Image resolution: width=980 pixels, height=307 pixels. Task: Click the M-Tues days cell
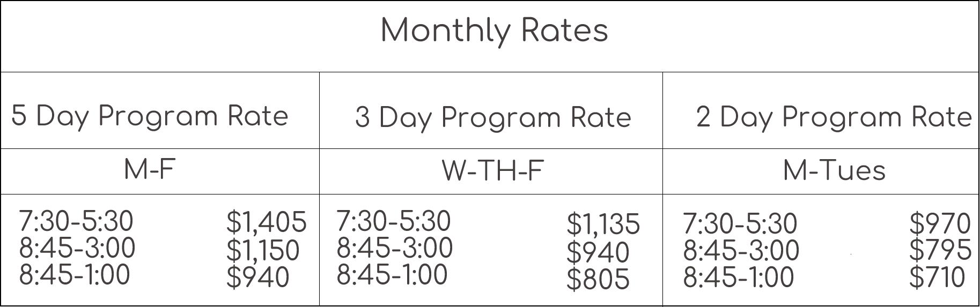[834, 171]
